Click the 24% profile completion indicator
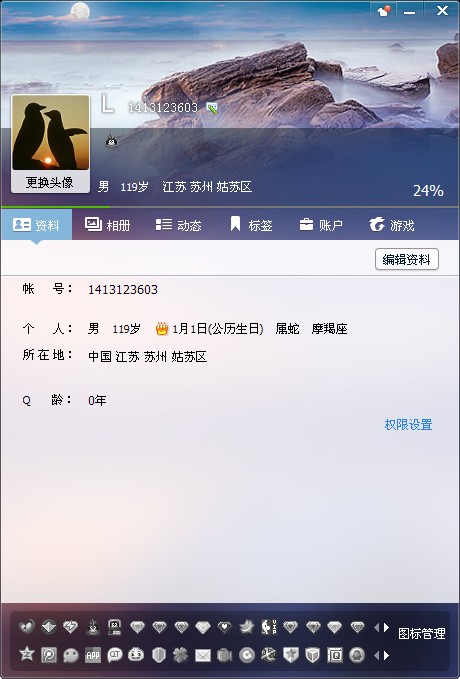 428,191
